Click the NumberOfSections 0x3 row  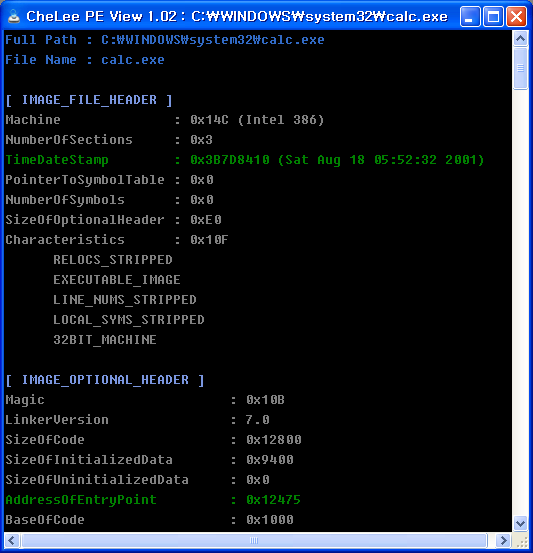(109, 140)
